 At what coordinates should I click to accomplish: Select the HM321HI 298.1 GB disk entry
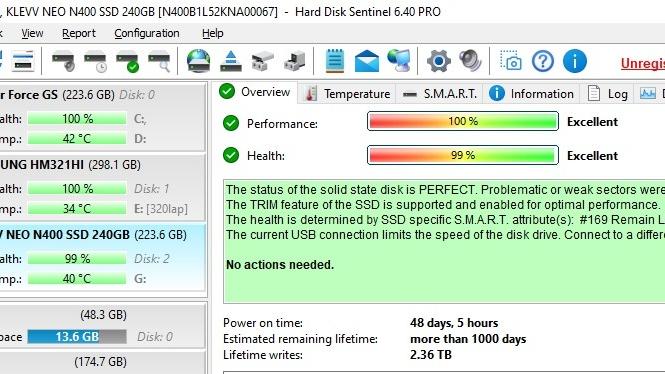102,187
